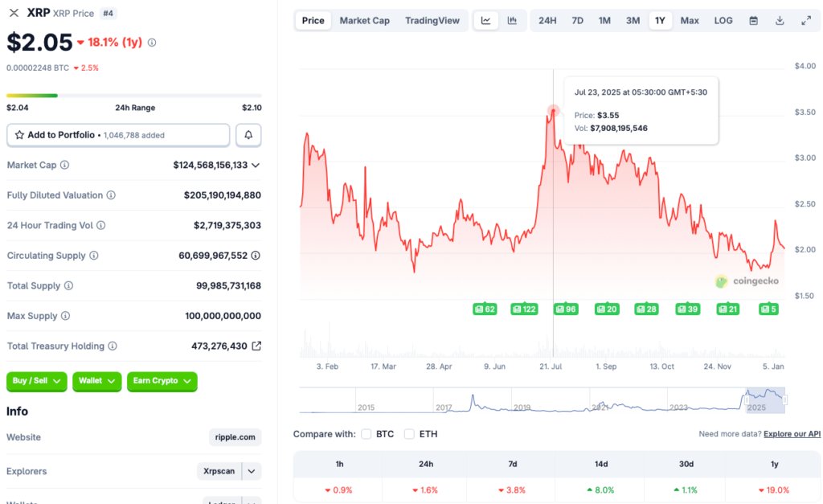This screenshot has width=823, height=504.
Task: Click the 24h Range progress bar
Action: pos(133,94)
